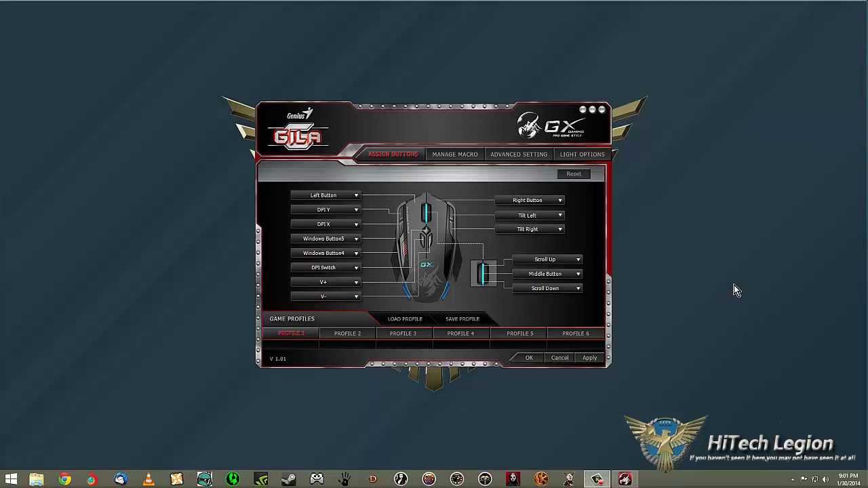
Task: Open the V+ assignment dropdown
Action: [325, 282]
